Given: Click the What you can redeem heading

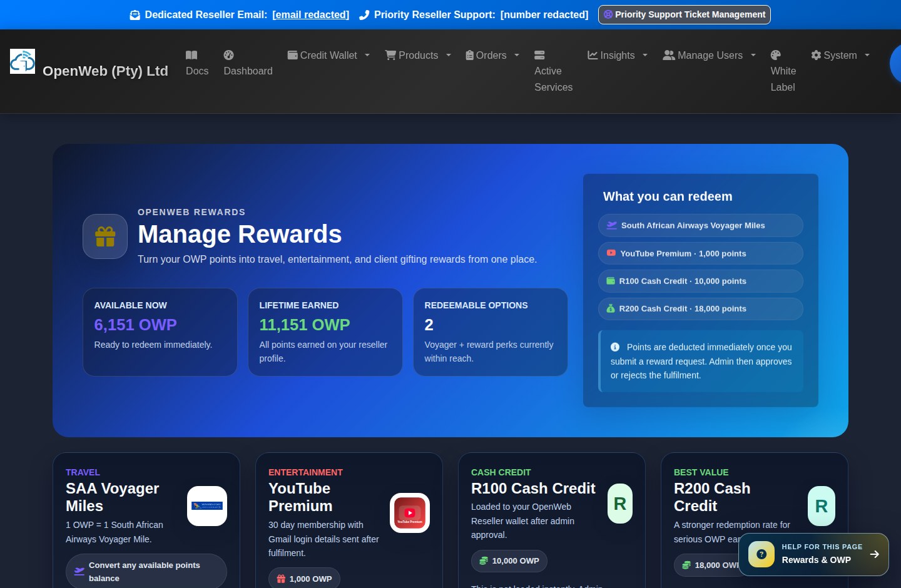Looking at the screenshot, I should (668, 196).
